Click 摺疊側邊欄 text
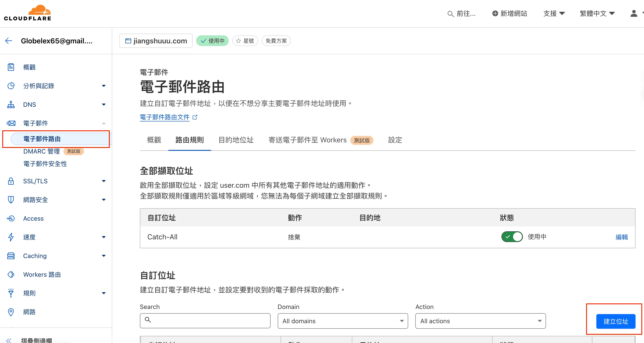The image size is (644, 343). click(37, 340)
